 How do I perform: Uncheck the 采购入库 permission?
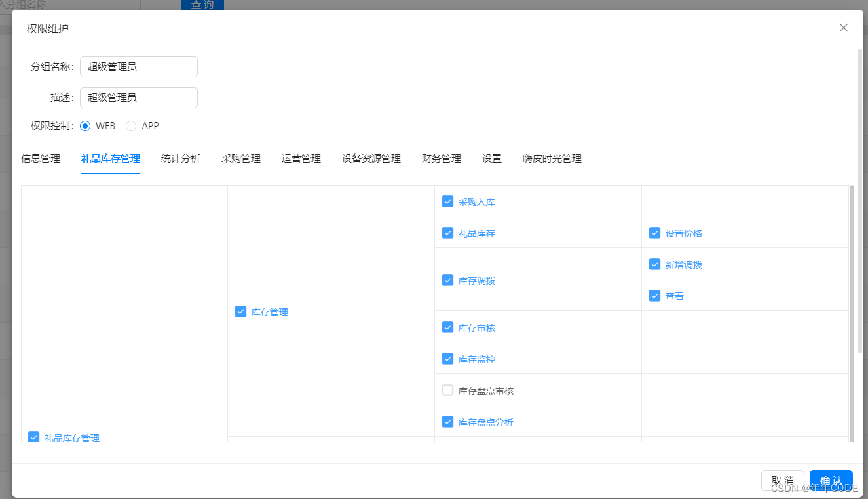pos(447,201)
